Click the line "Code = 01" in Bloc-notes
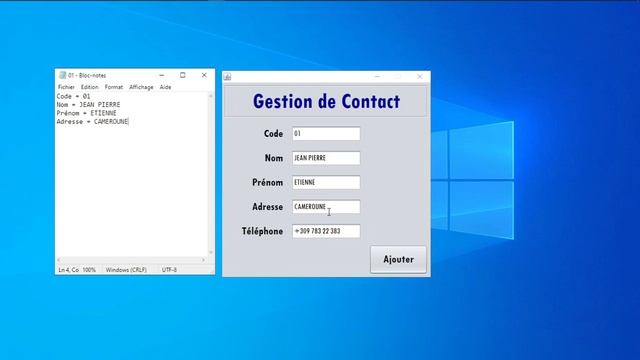This screenshot has height=360, width=640. pyautogui.click(x=73, y=96)
